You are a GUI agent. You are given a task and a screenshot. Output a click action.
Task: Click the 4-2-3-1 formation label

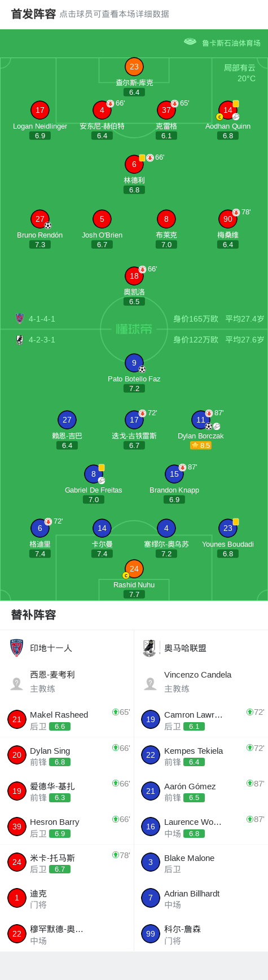42,340
